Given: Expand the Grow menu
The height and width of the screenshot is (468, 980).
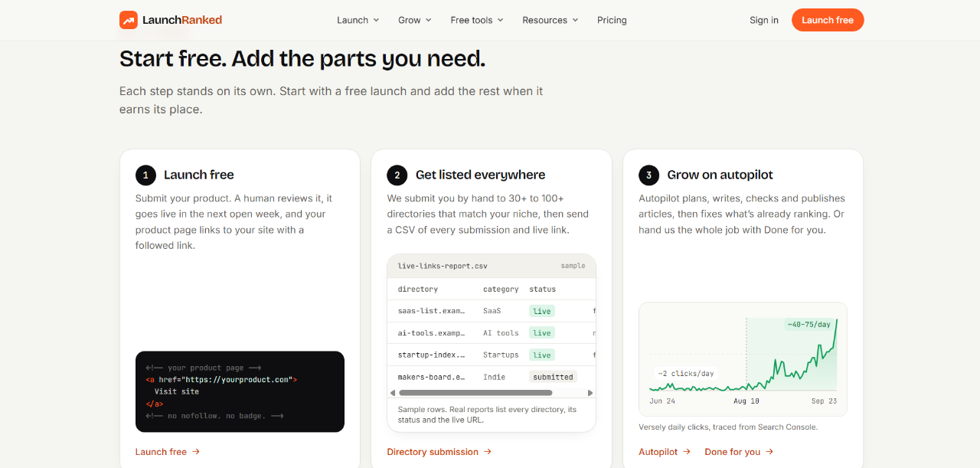Looking at the screenshot, I should (415, 20).
